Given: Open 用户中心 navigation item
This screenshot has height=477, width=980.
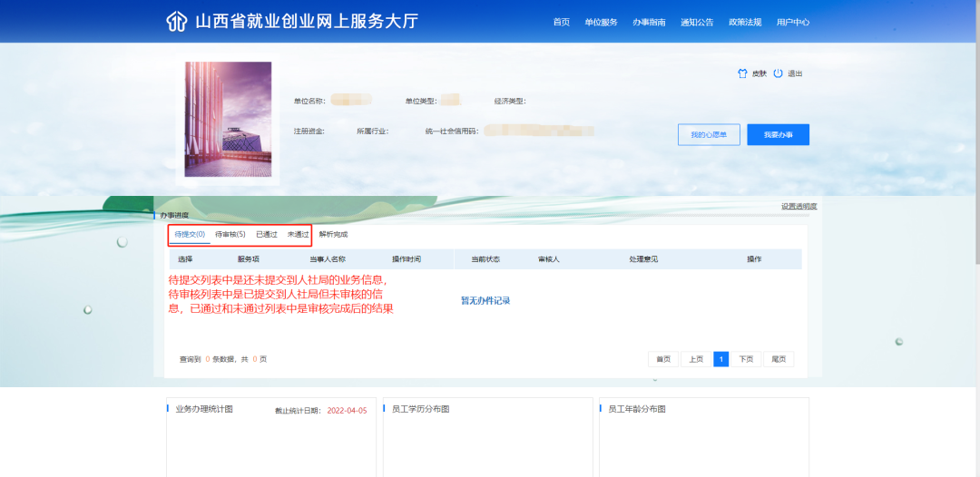Looking at the screenshot, I should 793,23.
